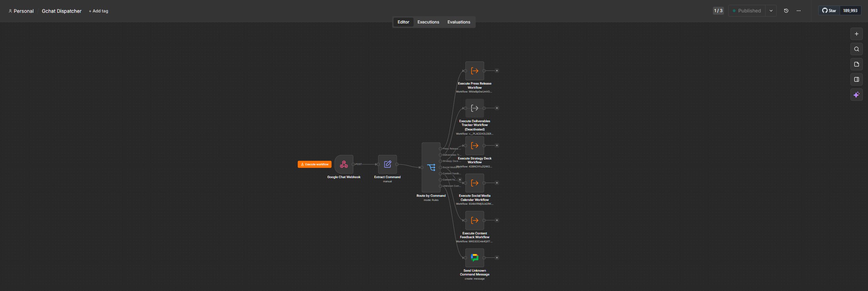Open the workflow version history icon
868x291 pixels.
point(786,11)
